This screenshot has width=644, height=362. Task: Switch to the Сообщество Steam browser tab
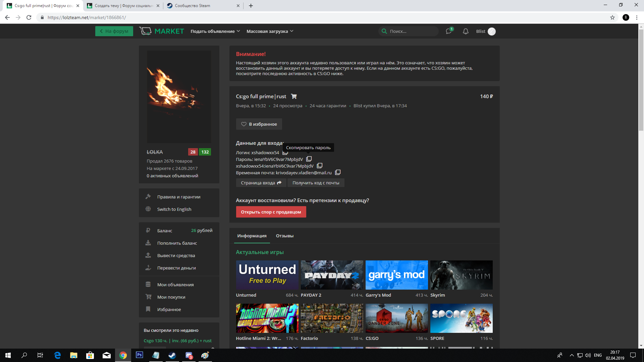203,6
